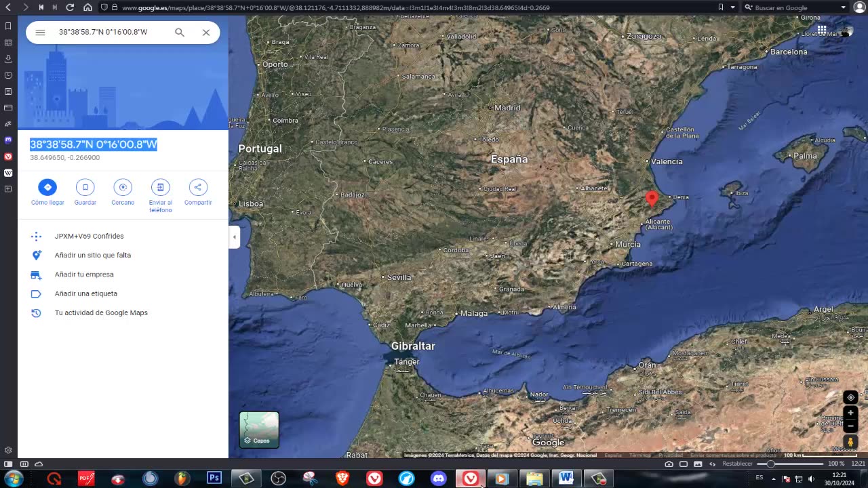
Task: Click the Portugal label on the map
Action: coord(260,148)
